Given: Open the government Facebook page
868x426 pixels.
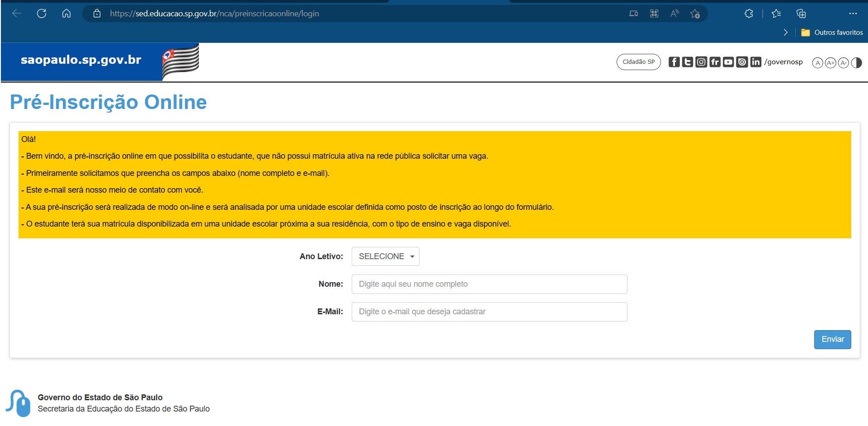Looking at the screenshot, I should (x=674, y=62).
